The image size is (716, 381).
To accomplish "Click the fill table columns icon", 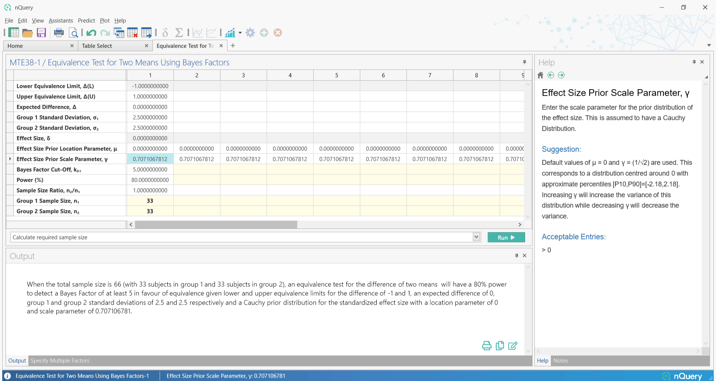I will (x=119, y=32).
